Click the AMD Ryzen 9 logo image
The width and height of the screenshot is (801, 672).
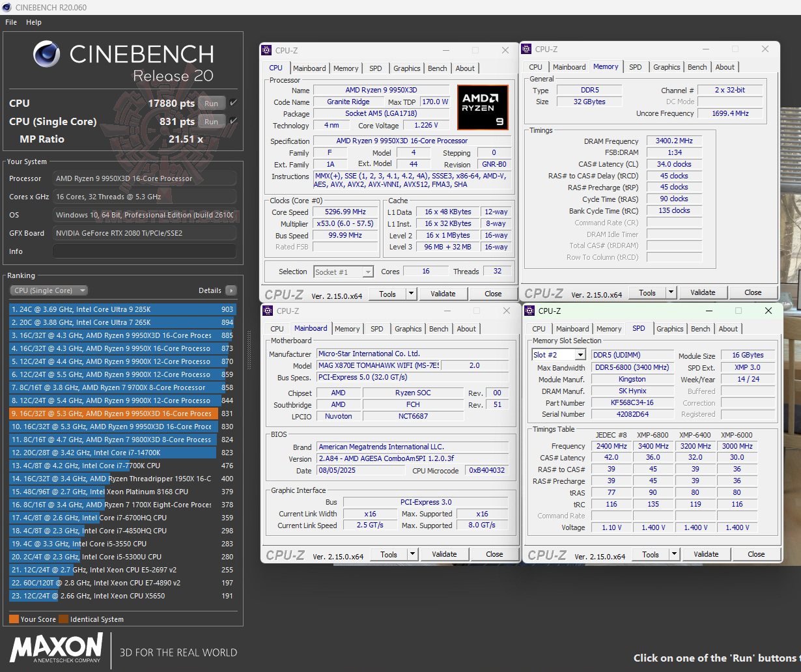click(x=483, y=107)
